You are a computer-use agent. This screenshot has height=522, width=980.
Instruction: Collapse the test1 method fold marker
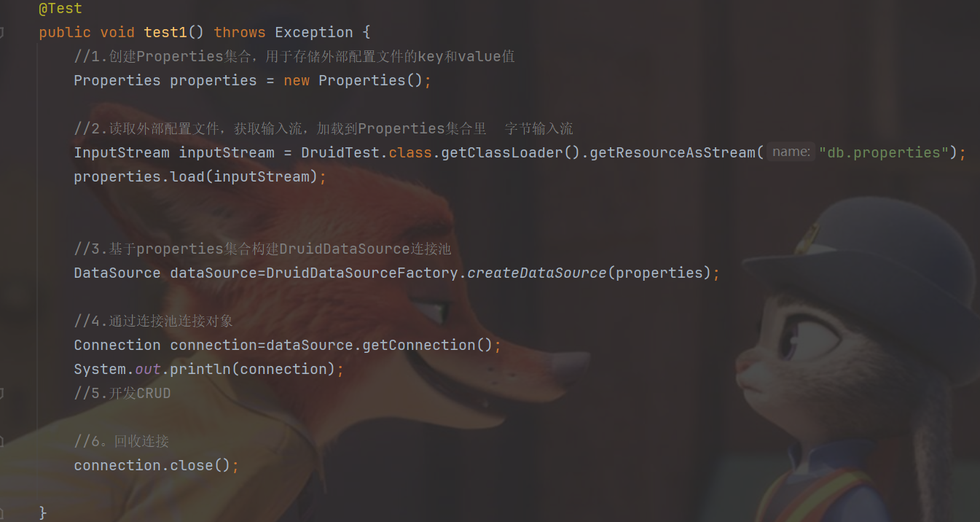point(2,32)
